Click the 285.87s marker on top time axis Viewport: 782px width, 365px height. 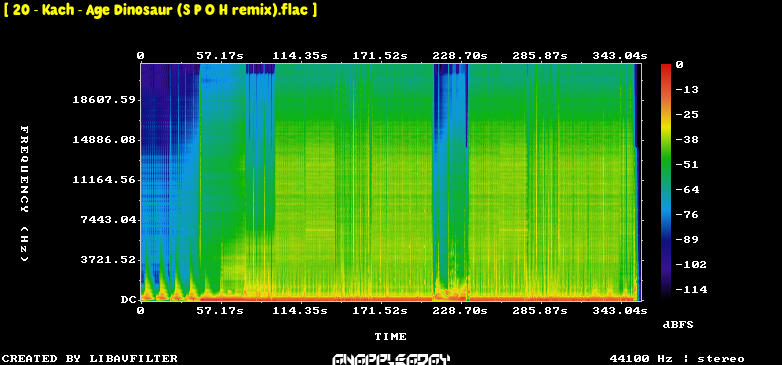point(540,56)
